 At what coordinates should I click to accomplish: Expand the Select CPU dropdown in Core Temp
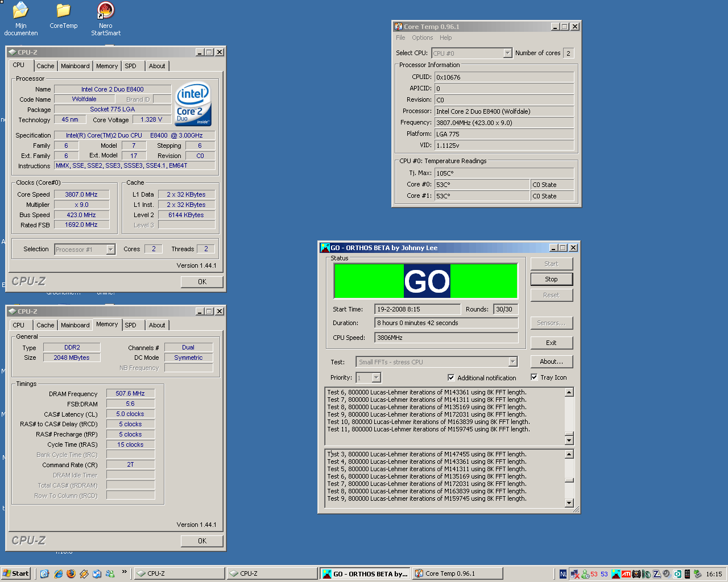(x=507, y=53)
